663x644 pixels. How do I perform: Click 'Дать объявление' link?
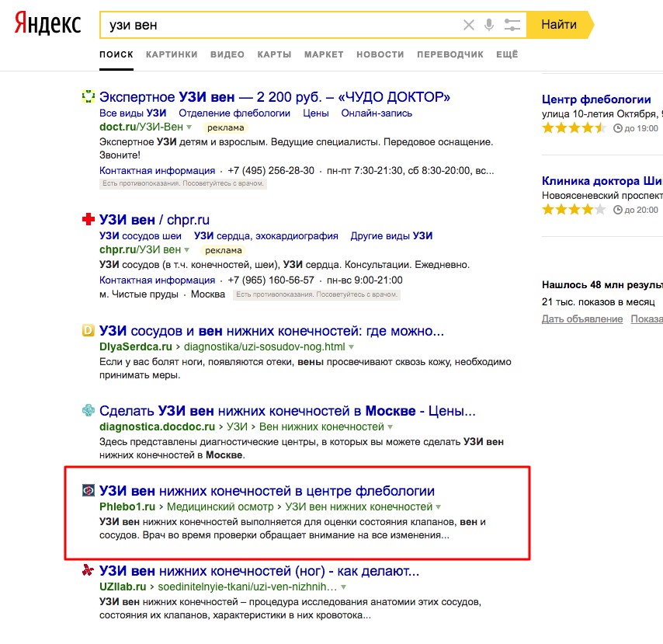582,319
